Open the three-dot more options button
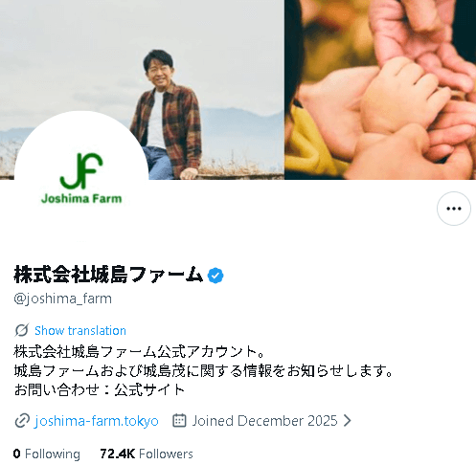Image resolution: width=476 pixels, height=465 pixels. tap(454, 209)
